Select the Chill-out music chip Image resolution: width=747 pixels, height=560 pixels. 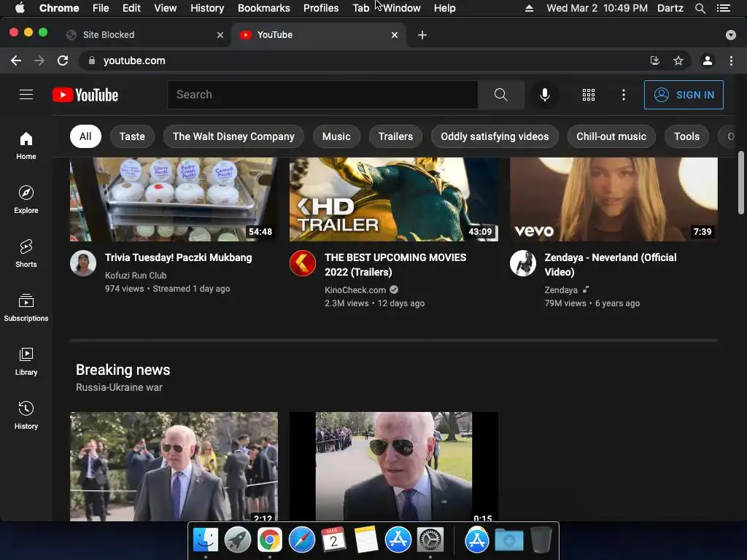(611, 136)
